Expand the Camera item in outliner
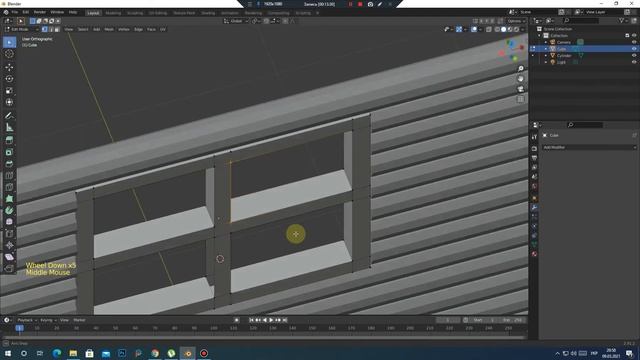Viewport: 640px width, 360px height. 546,42
